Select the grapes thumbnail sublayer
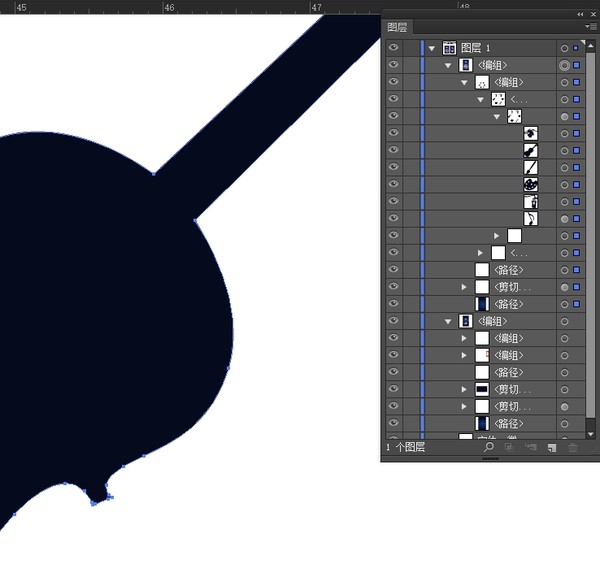This screenshot has width=600, height=586. coord(530,133)
